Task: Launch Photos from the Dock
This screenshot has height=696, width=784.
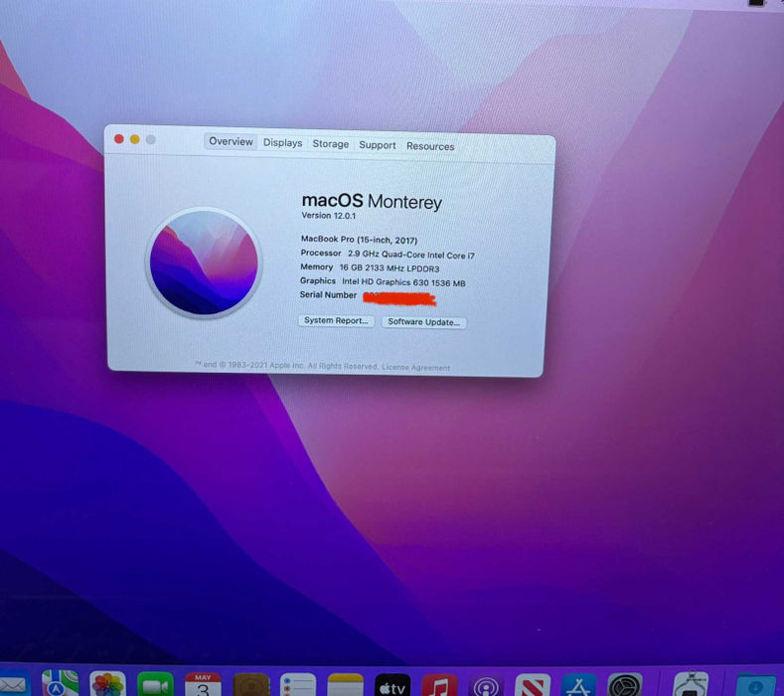Action: click(x=107, y=684)
